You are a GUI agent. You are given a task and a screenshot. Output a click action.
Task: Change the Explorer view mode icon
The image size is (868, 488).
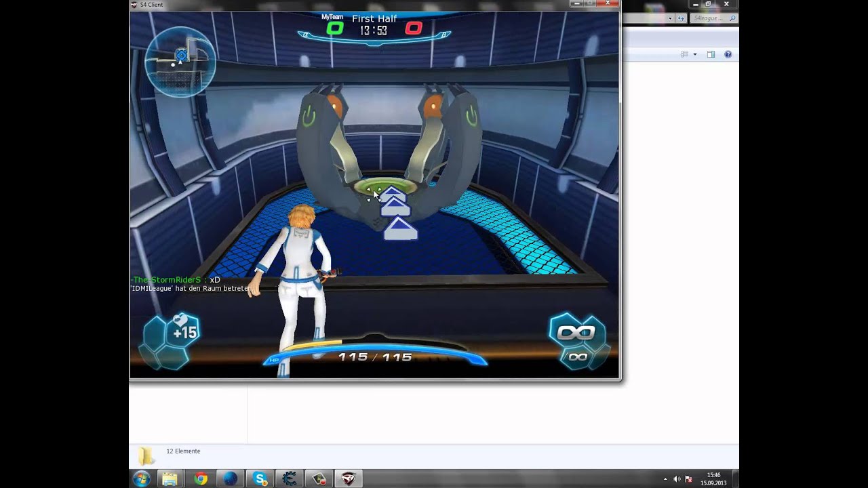click(684, 54)
